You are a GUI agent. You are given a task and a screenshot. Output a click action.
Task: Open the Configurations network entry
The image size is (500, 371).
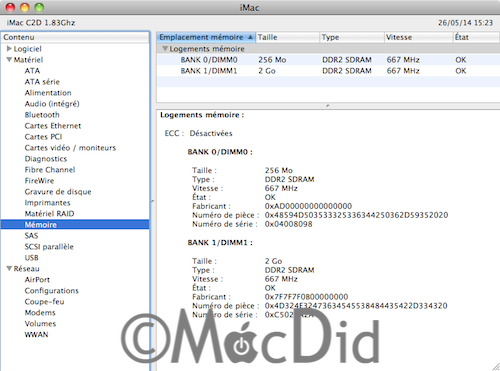tap(52, 291)
